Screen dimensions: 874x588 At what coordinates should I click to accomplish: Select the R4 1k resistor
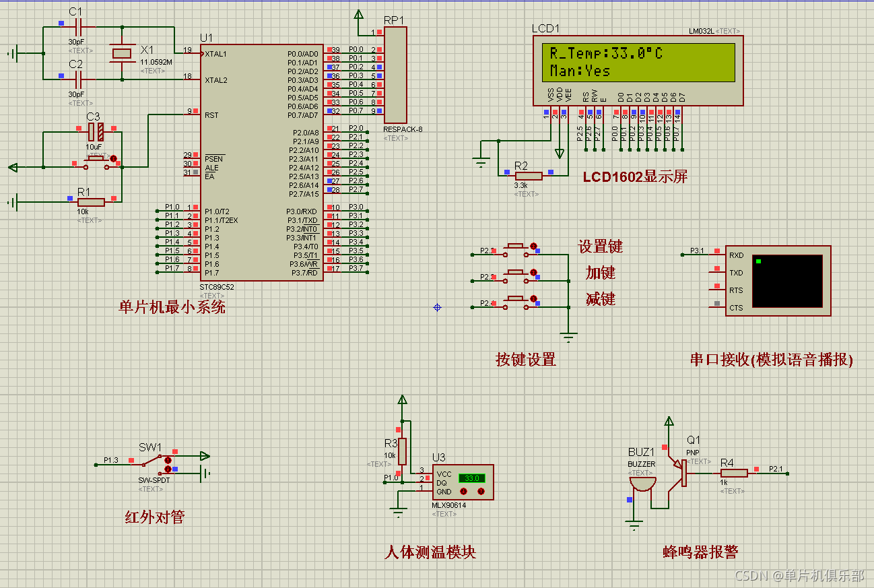coord(733,473)
